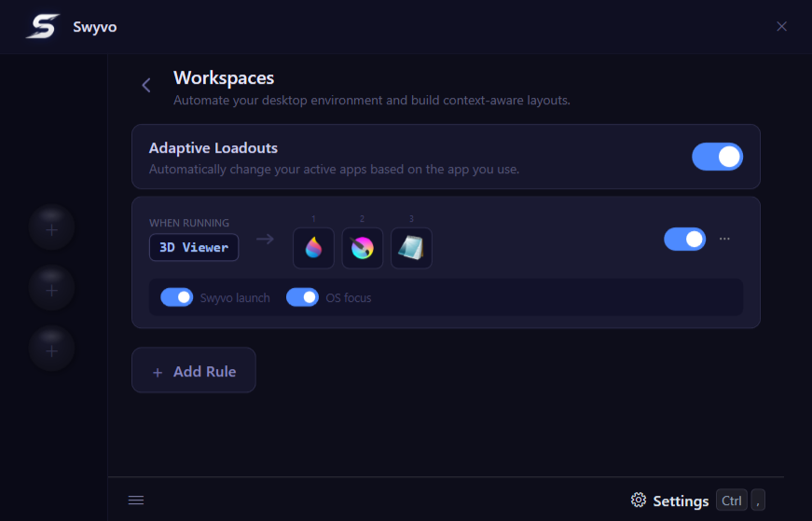
Task: Click the Settings gear icon
Action: coord(639,500)
